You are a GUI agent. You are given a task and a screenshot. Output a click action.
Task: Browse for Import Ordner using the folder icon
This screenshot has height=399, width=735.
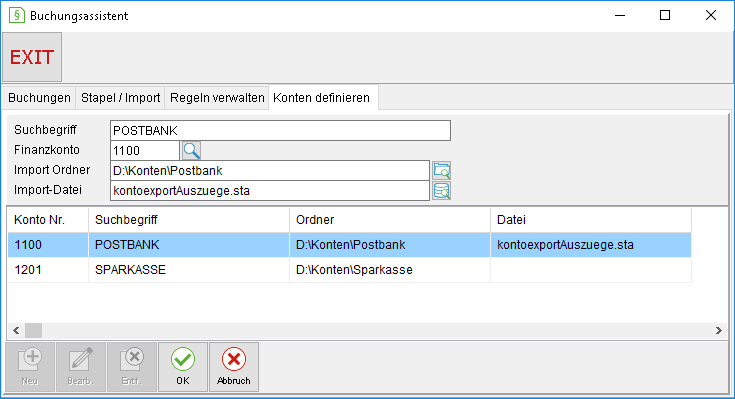pos(442,171)
